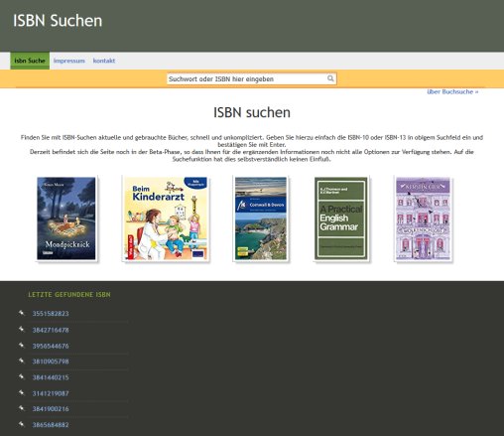The height and width of the screenshot is (436, 504).
Task: Click the pin icon beside ISBN 3841900216
Action: tap(22, 408)
